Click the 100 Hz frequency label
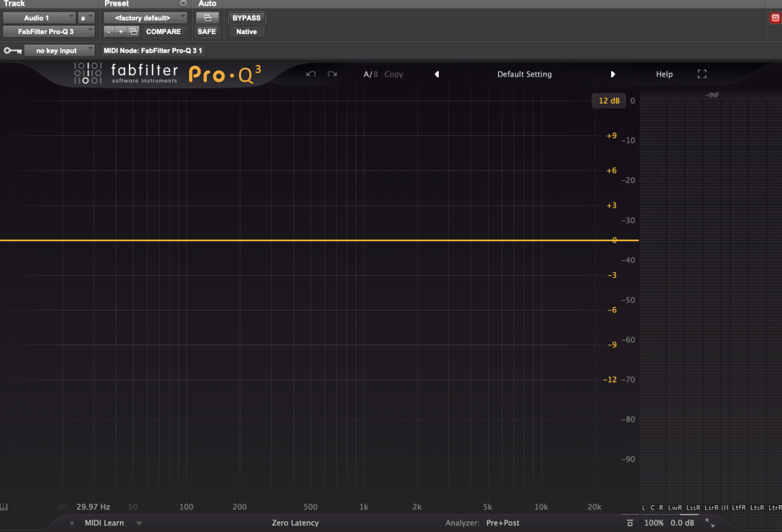This screenshot has width=782, height=532. 186,507
